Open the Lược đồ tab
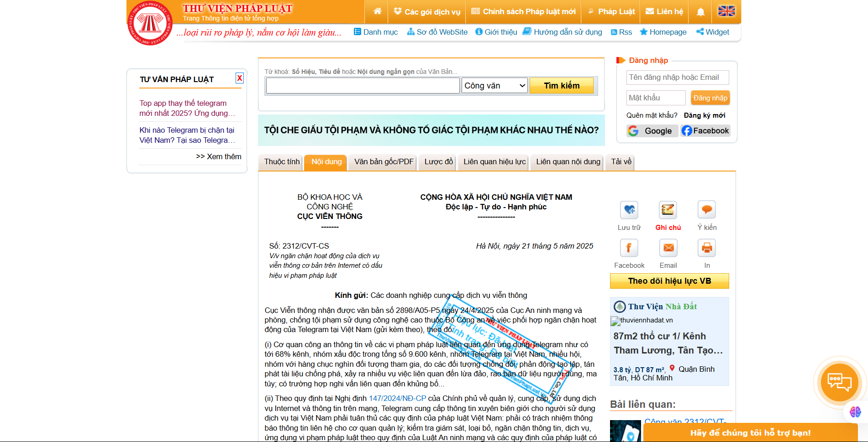 [438, 162]
